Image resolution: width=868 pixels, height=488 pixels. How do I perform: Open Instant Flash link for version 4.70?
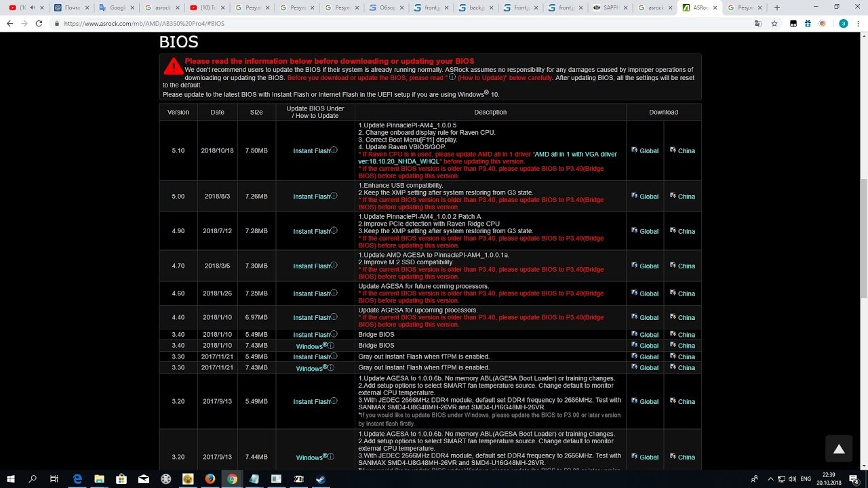tap(312, 266)
